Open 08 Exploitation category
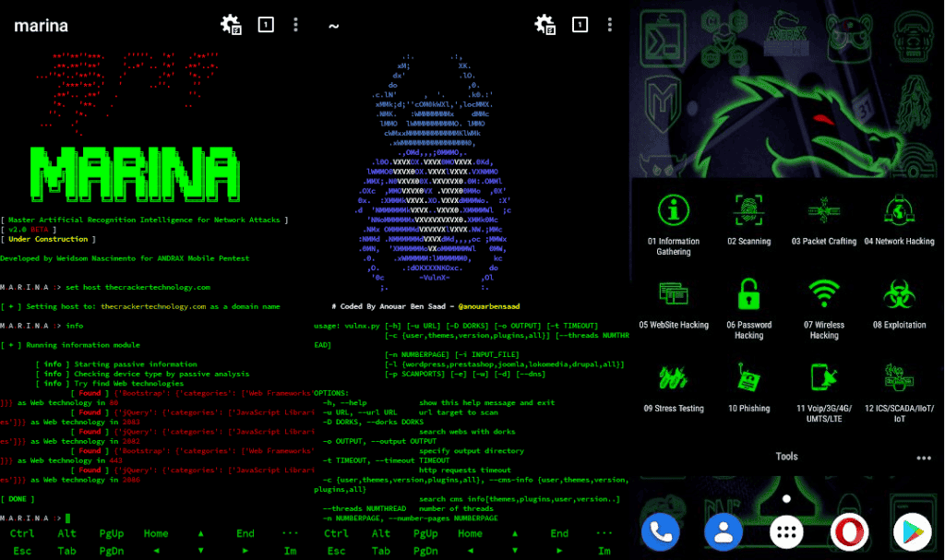This screenshot has width=945, height=560. tap(899, 304)
